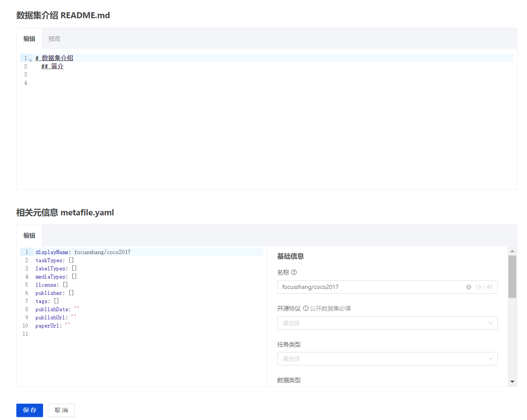
Task: Click the 'mediaTypes: []' yaml line
Action: [x=56, y=277]
